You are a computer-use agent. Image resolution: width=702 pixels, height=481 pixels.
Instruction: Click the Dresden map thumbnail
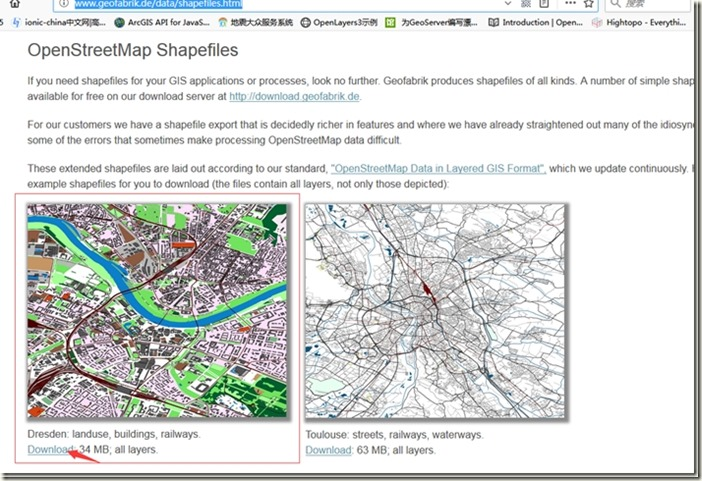(x=157, y=311)
